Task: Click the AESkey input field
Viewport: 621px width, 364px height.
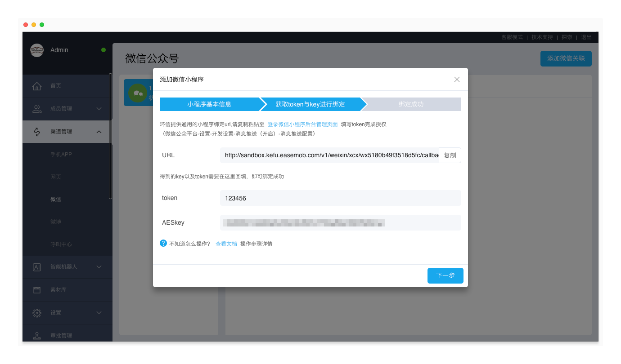Action: (341, 223)
